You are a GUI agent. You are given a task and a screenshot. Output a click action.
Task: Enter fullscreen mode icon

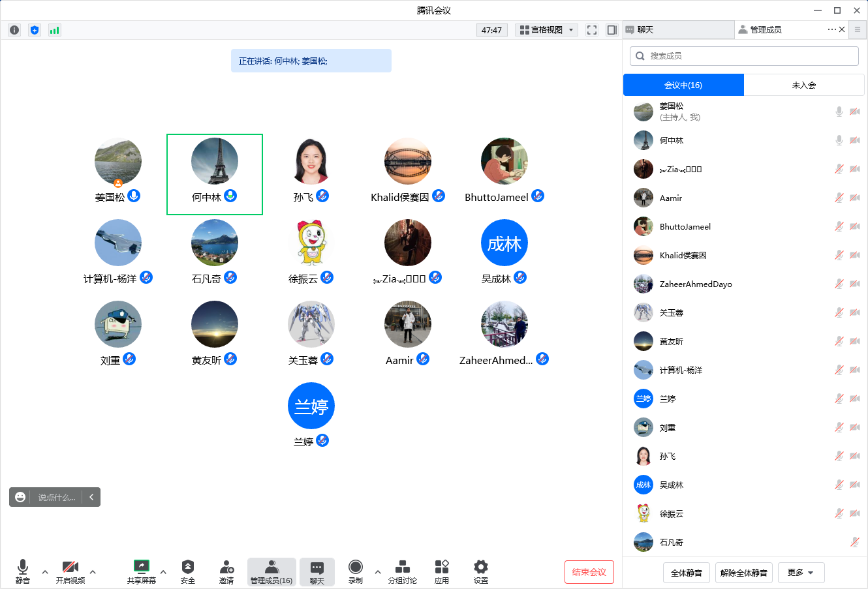click(592, 30)
